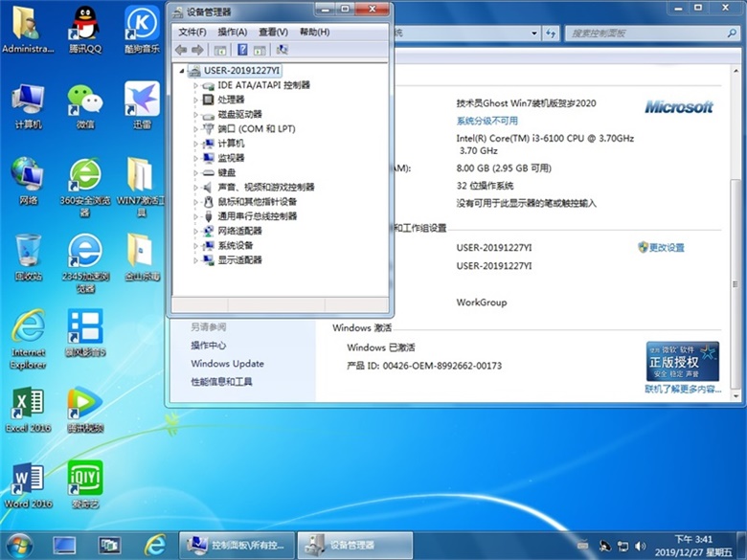Expand the 处理器 (Processors) tree node

(195, 100)
